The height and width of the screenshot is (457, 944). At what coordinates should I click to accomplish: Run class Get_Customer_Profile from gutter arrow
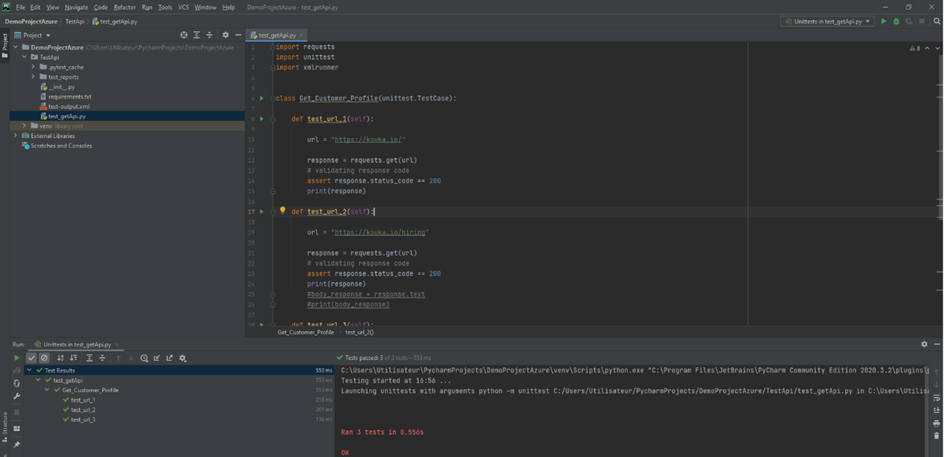(261, 98)
